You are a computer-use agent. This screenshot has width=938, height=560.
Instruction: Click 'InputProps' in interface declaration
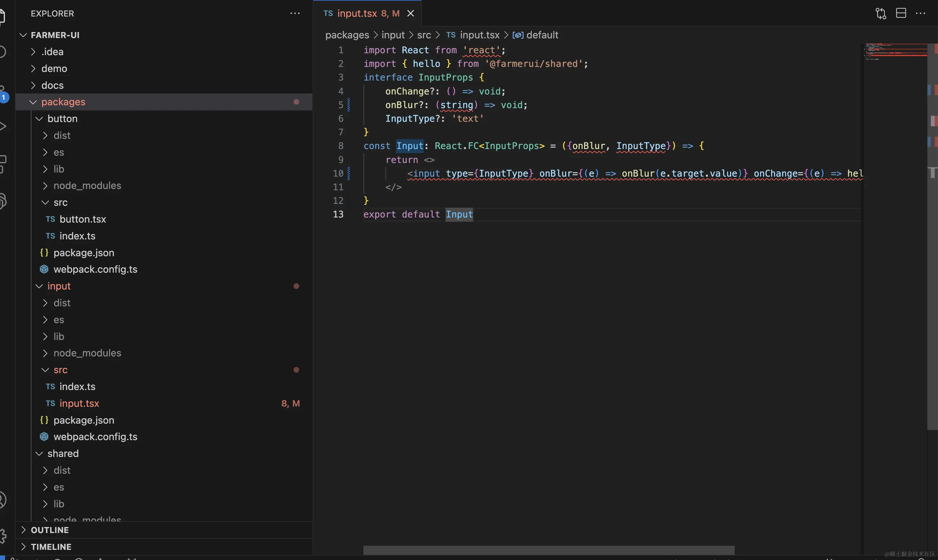[446, 77]
